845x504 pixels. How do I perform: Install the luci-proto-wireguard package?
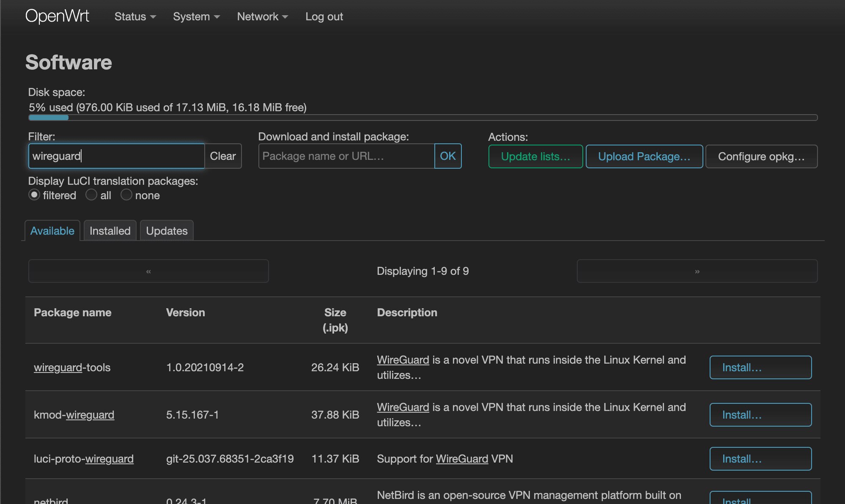click(x=760, y=459)
